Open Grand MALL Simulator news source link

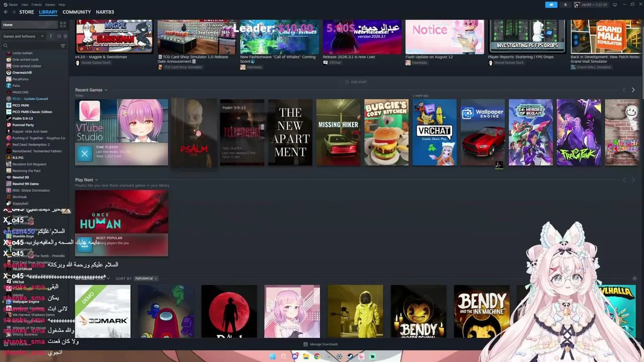[594, 67]
